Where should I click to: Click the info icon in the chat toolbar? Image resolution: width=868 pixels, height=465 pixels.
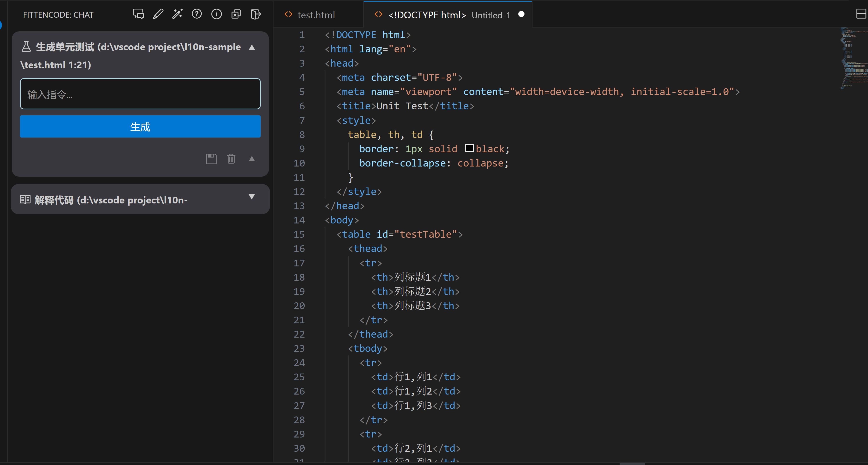(216, 14)
